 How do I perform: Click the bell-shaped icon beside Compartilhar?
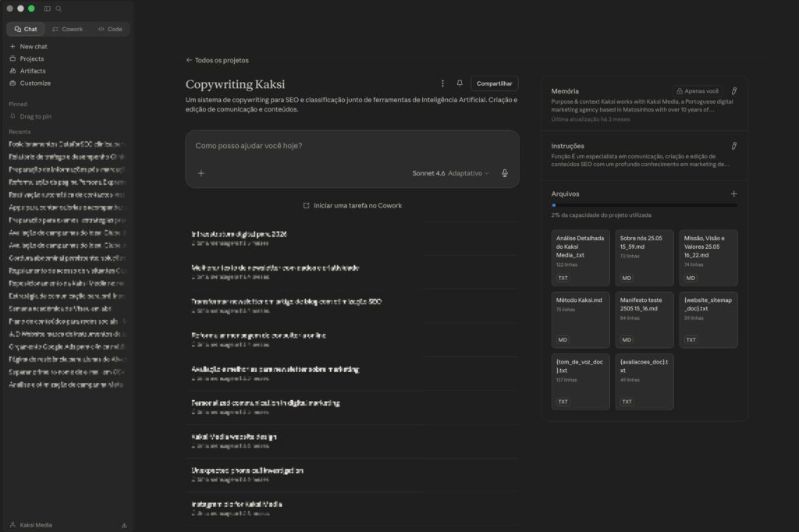[460, 83]
